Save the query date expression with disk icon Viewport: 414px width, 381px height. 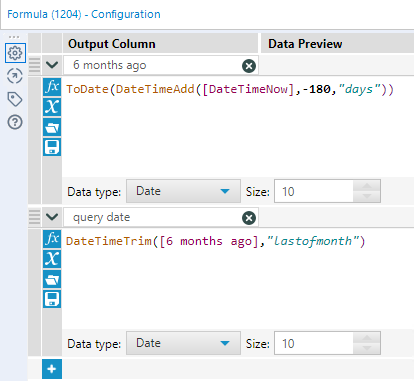[x=52, y=299]
